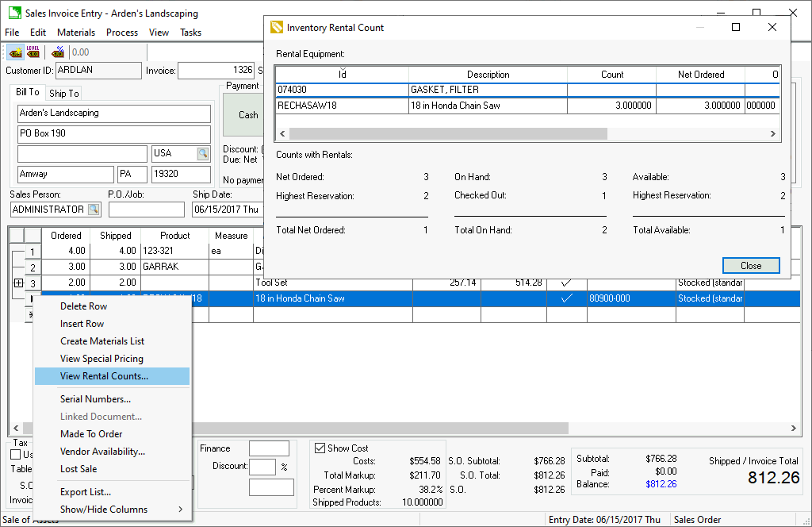Maximize the Inventory Rental Count dialog

(x=736, y=27)
